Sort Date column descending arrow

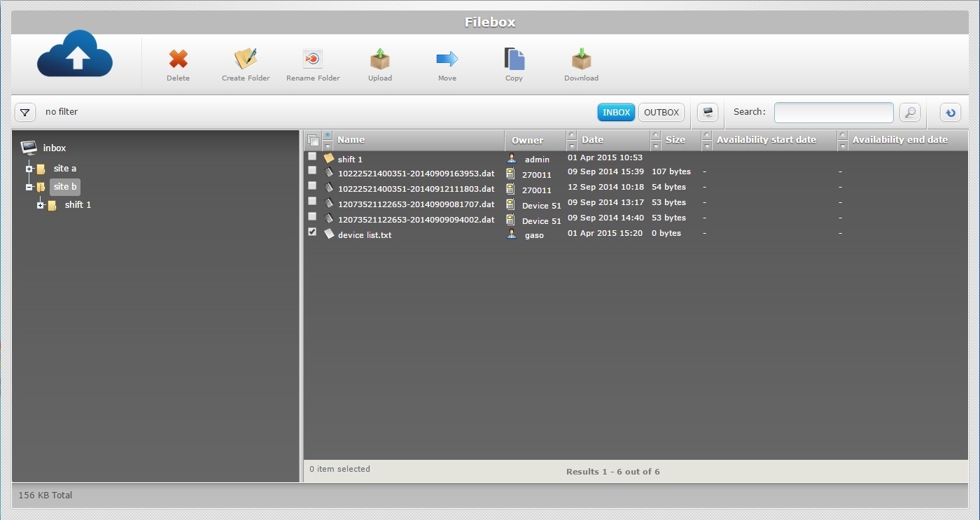(572, 146)
